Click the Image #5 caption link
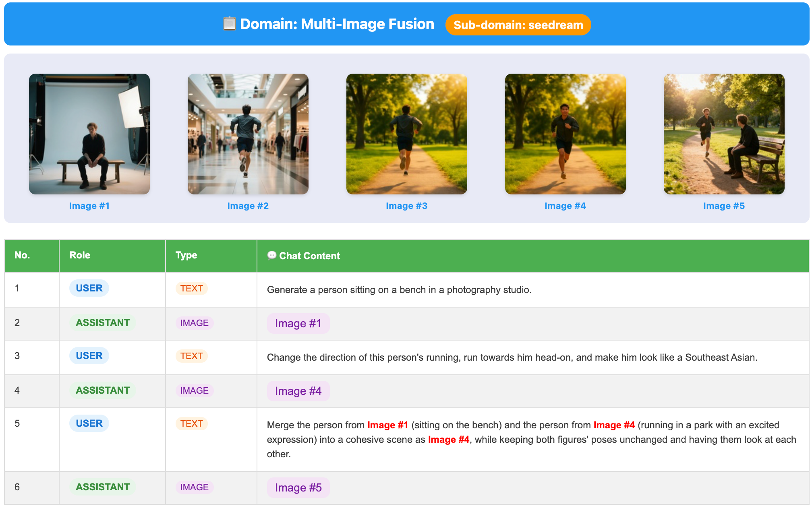Viewport: 812px width, 508px height. coord(724,206)
